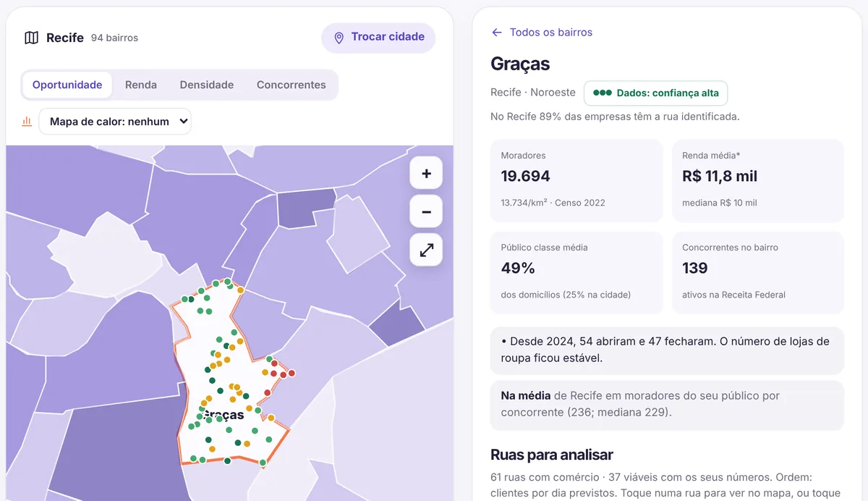Expand the map to fullscreen
This screenshot has height=501, width=868.
pos(426,250)
